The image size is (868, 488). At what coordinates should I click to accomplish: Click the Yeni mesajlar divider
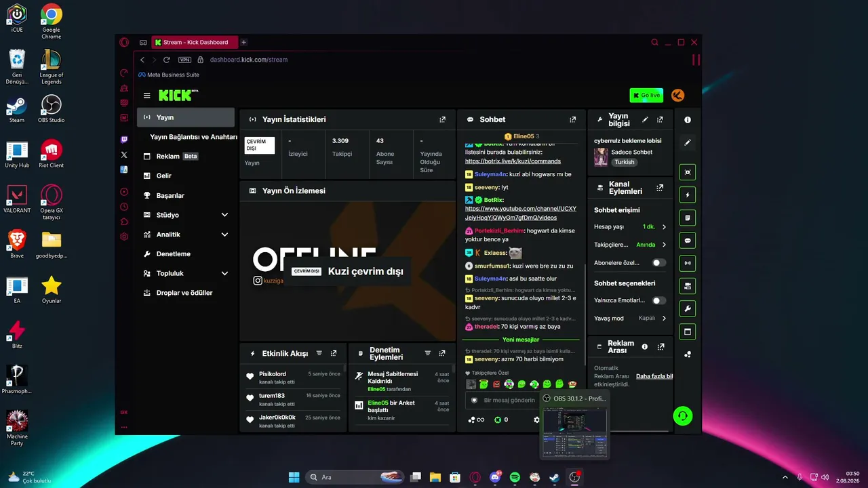tap(521, 340)
